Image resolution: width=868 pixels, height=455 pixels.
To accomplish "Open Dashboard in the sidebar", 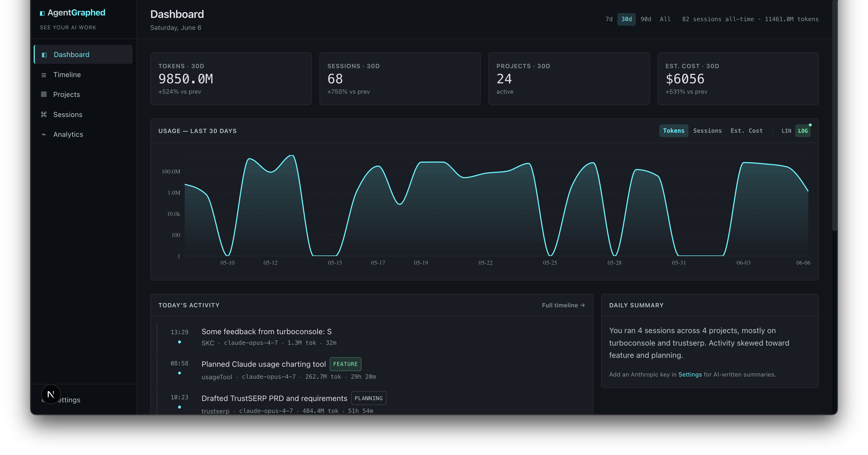I will click(x=83, y=55).
